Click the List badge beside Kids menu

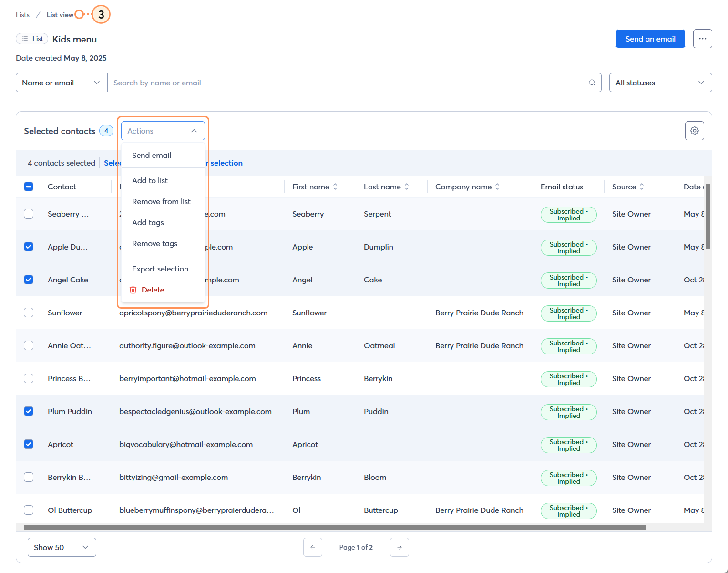pyautogui.click(x=31, y=39)
